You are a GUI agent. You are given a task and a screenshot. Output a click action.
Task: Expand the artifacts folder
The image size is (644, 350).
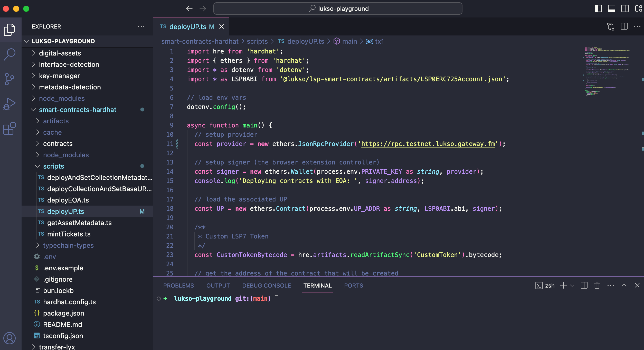87,121
